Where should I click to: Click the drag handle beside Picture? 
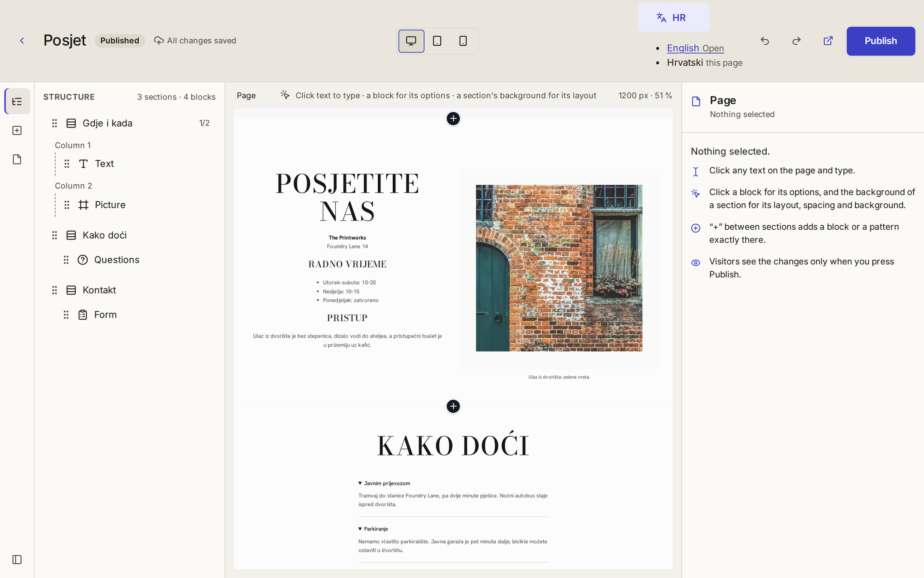click(x=67, y=205)
